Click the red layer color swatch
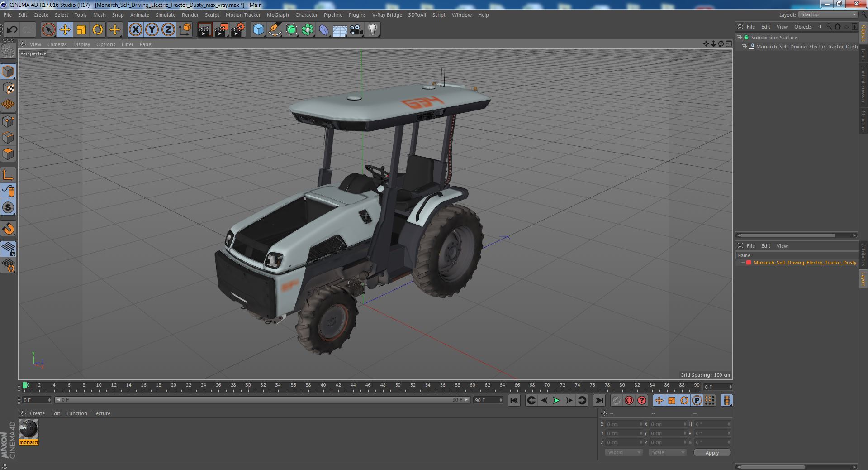 (x=749, y=263)
